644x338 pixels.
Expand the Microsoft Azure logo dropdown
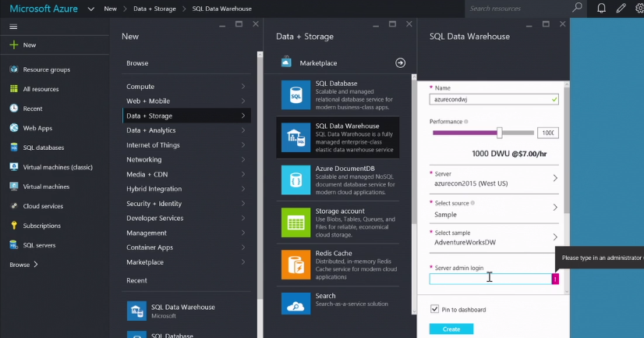click(x=92, y=9)
